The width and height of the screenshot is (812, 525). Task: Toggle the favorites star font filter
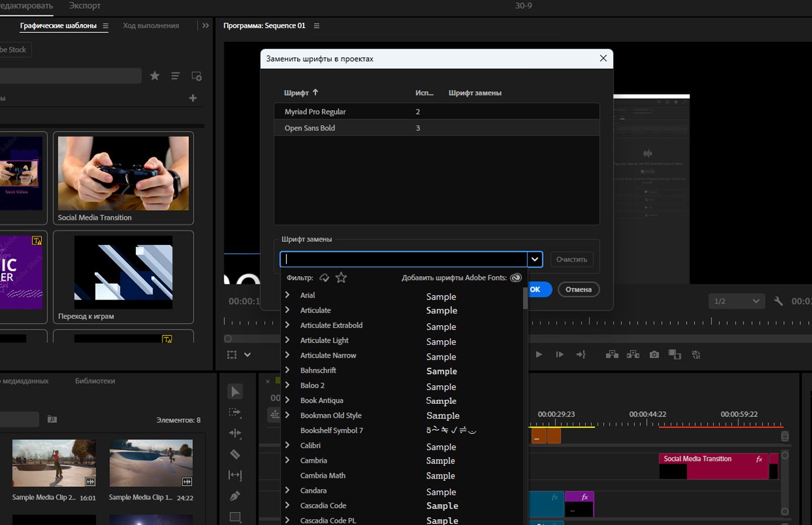click(x=341, y=278)
